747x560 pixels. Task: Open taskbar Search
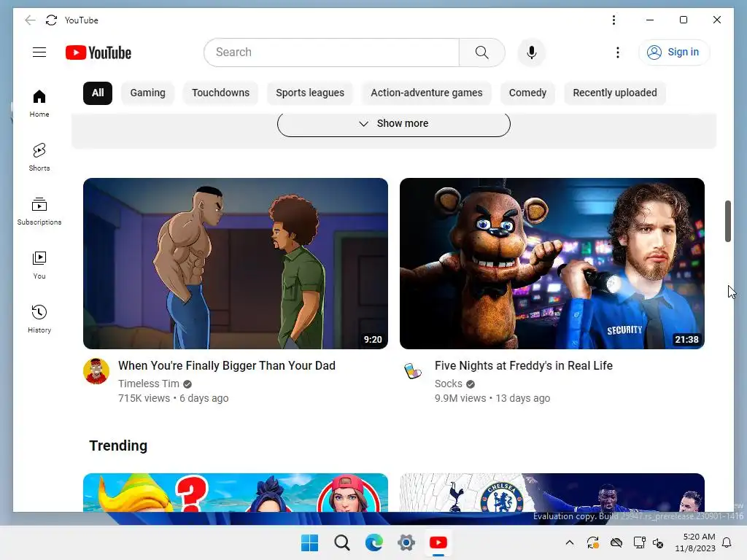pyautogui.click(x=342, y=542)
